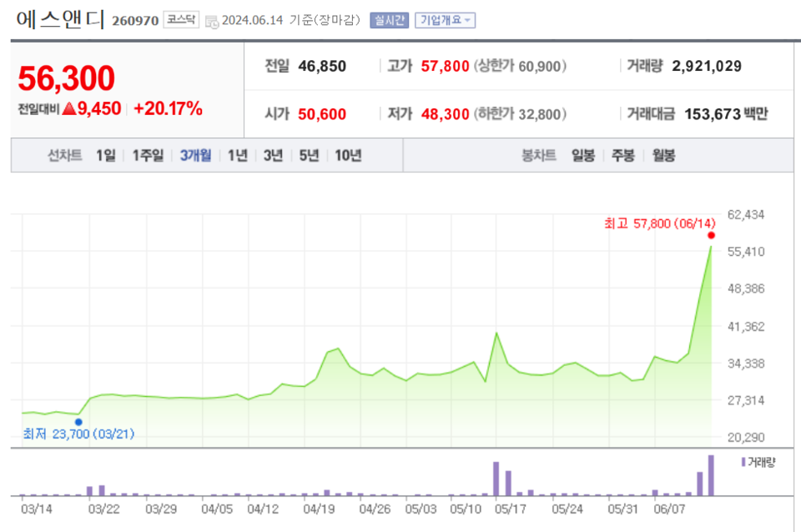Screen dimensions: 801x532
Task: Click the purple 거래량 legend marker
Action: click(743, 461)
